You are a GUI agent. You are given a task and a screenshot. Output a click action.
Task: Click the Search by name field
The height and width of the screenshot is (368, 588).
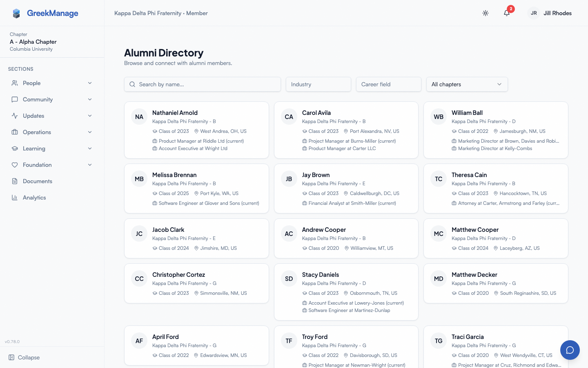(203, 84)
